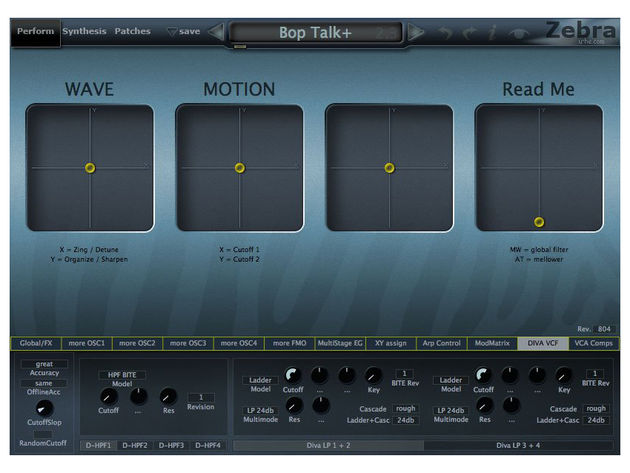Click the previous patch arrow
This screenshot has height=473, width=630.
point(217,32)
